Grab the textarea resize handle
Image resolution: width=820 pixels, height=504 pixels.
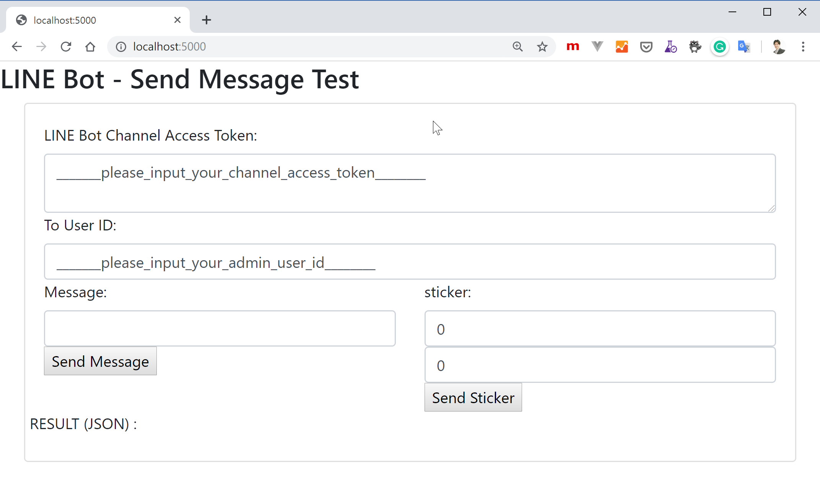[771, 208]
